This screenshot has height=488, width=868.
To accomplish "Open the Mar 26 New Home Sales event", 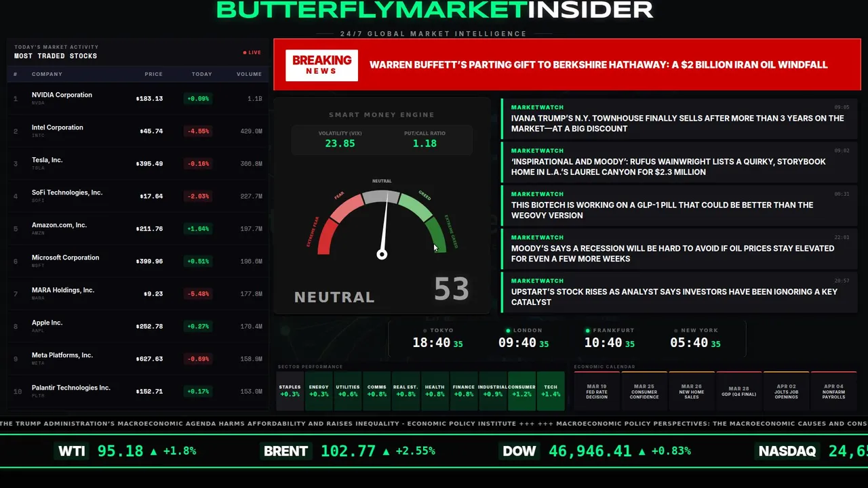I will point(692,391).
